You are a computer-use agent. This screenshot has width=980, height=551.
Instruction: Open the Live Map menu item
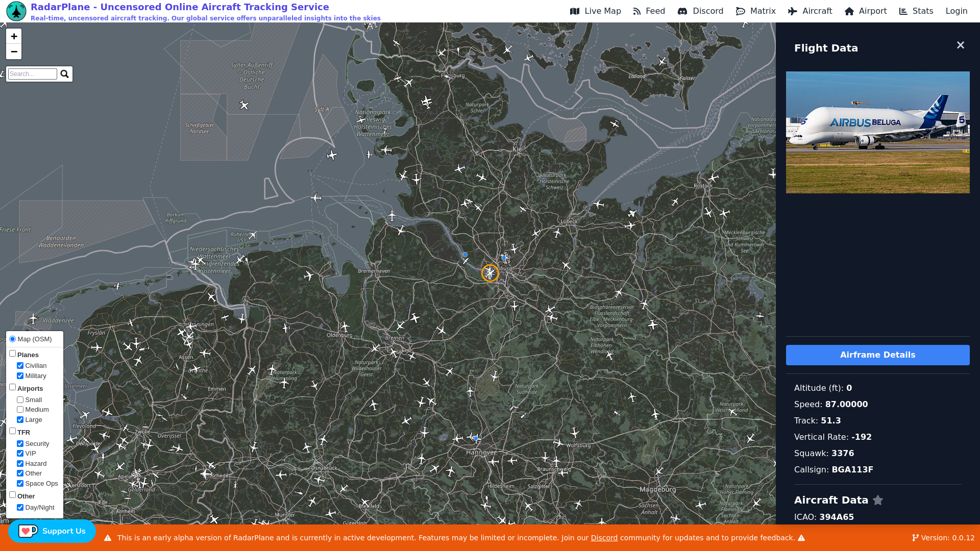596,11
